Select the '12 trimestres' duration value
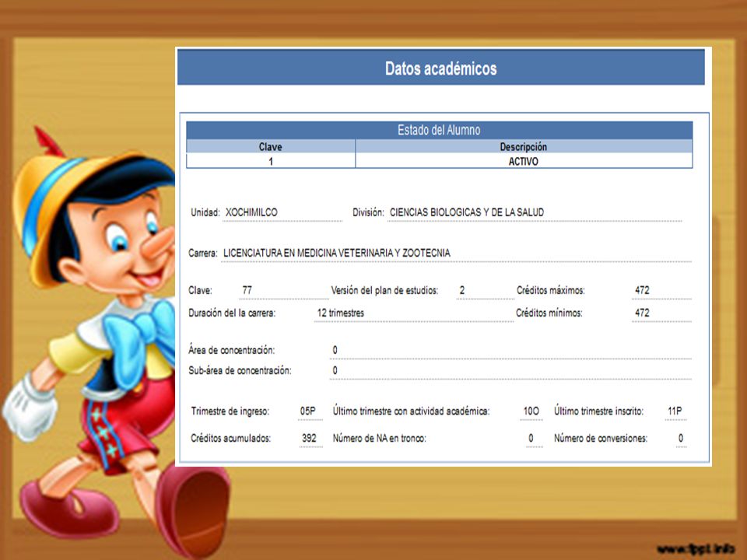 pos(341,313)
